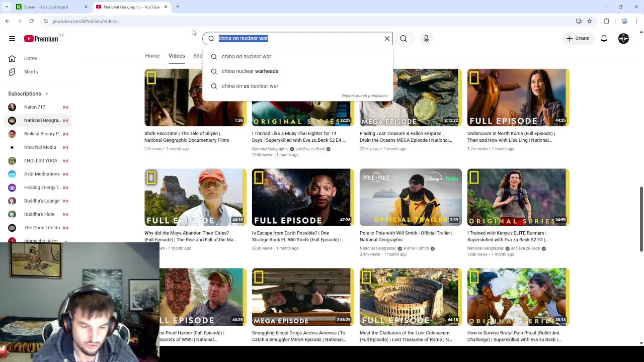644x362 pixels.
Task: Open Will Smith Escape from Earth thumbnail
Action: coord(303,197)
